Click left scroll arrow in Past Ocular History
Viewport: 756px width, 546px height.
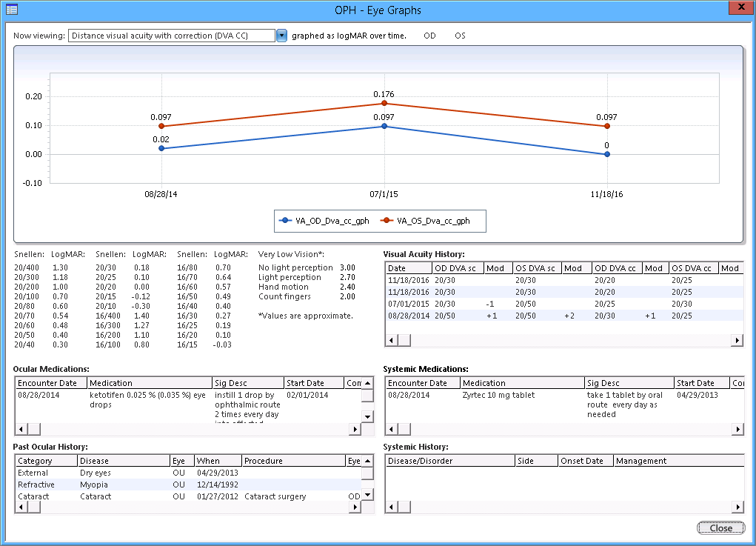point(21,507)
